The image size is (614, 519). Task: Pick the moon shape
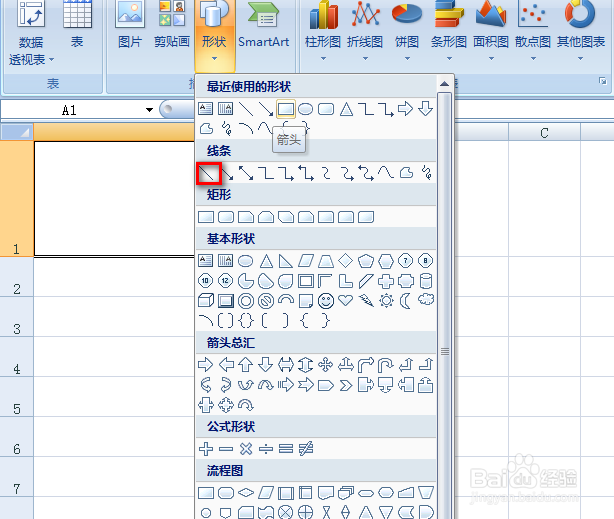(405, 301)
